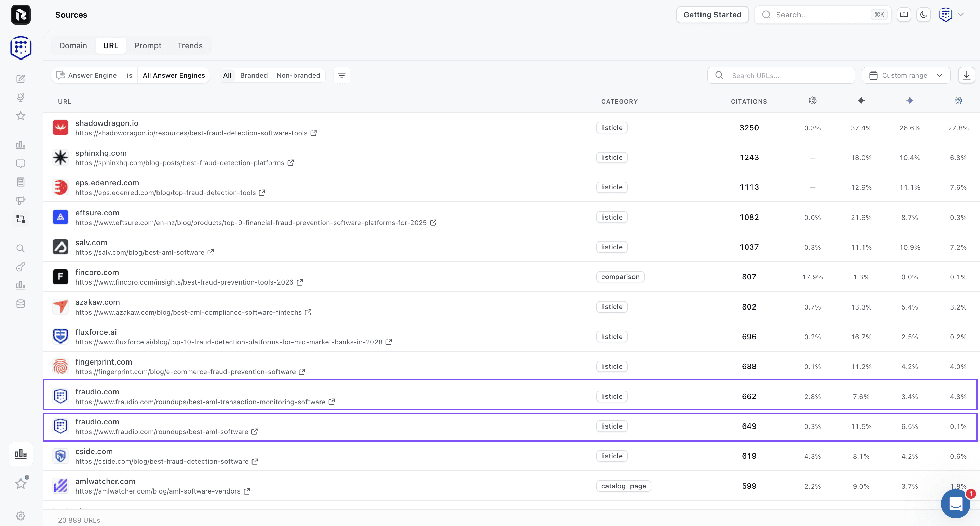Image resolution: width=980 pixels, height=526 pixels.
Task: Open the All Answer Engines dropdown
Action: tap(174, 76)
